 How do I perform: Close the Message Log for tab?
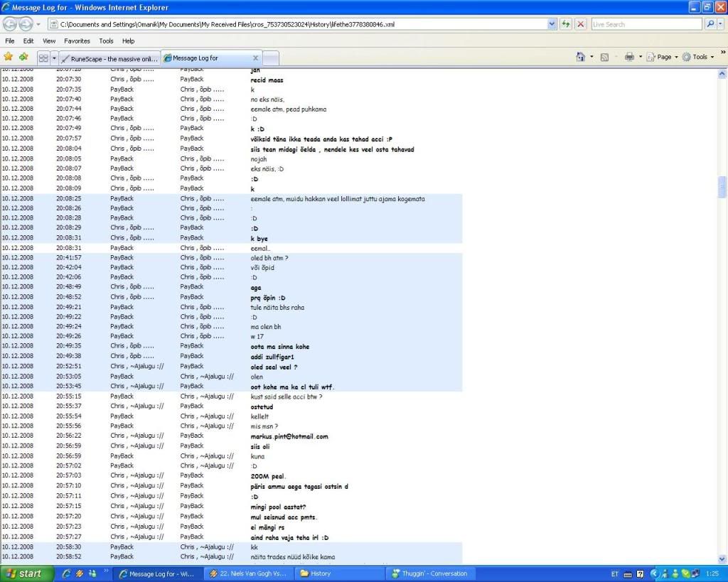[256, 58]
